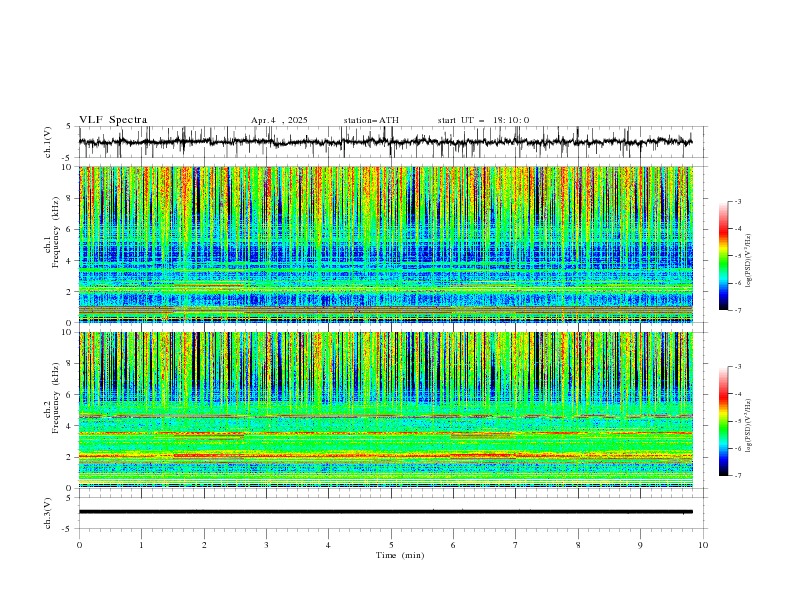This screenshot has width=792, height=612.
Task: Click the 'ch.3(V)' axis label
Action: coord(48,513)
